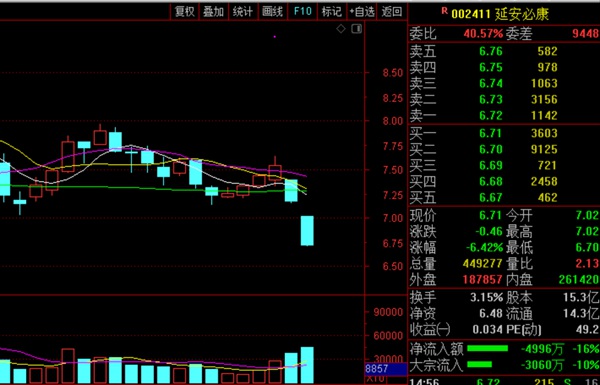Click the 大宗流入 green bar
The image size is (600, 385).
[x=479, y=365]
